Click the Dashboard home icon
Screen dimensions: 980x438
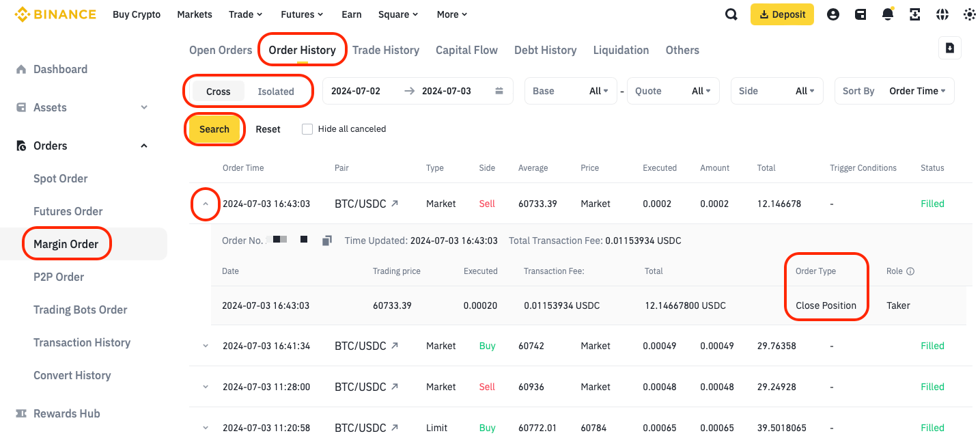pyautogui.click(x=21, y=69)
